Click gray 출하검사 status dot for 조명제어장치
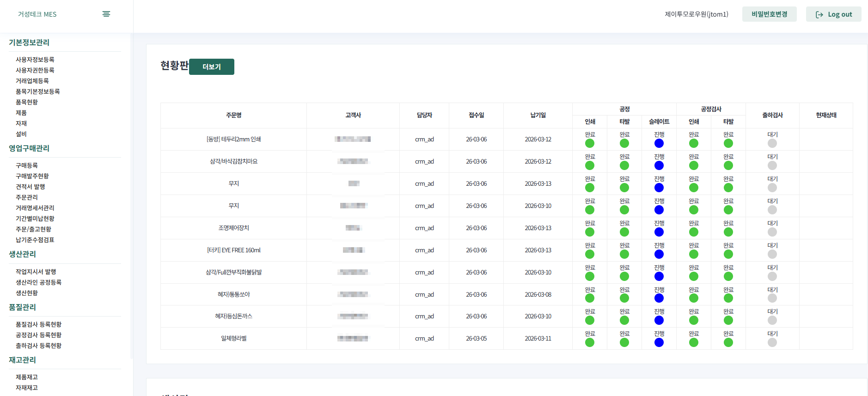Viewport: 868px width, 396px height. point(772,232)
